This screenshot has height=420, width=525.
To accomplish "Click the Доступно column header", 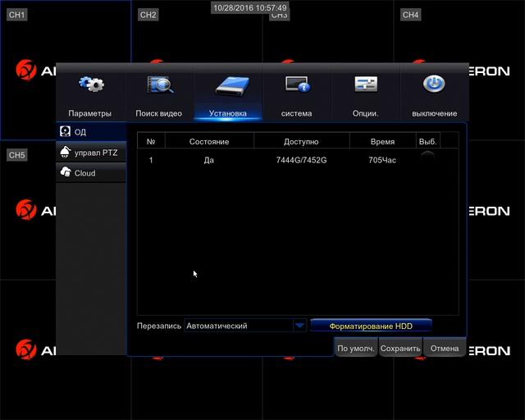I will pos(301,141).
